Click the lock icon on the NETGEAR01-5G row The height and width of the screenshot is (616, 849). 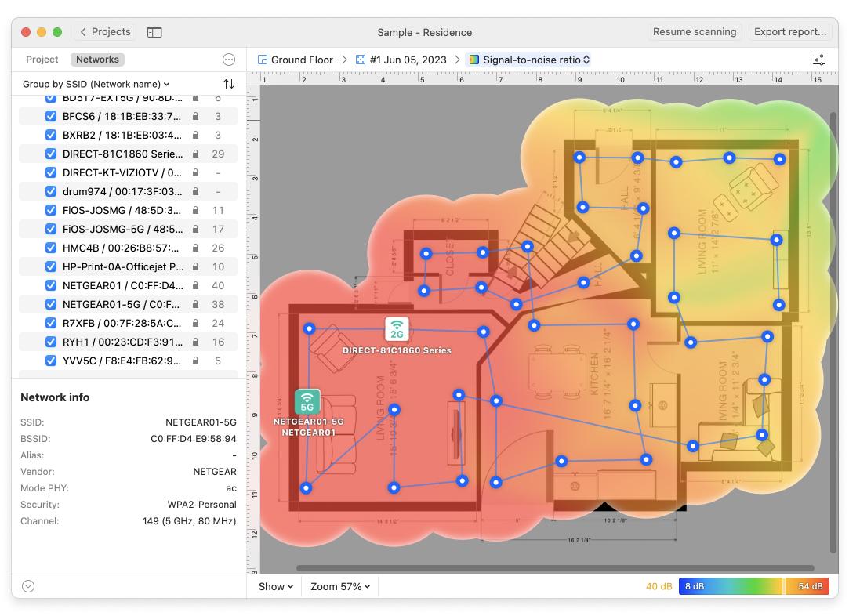[x=195, y=304]
